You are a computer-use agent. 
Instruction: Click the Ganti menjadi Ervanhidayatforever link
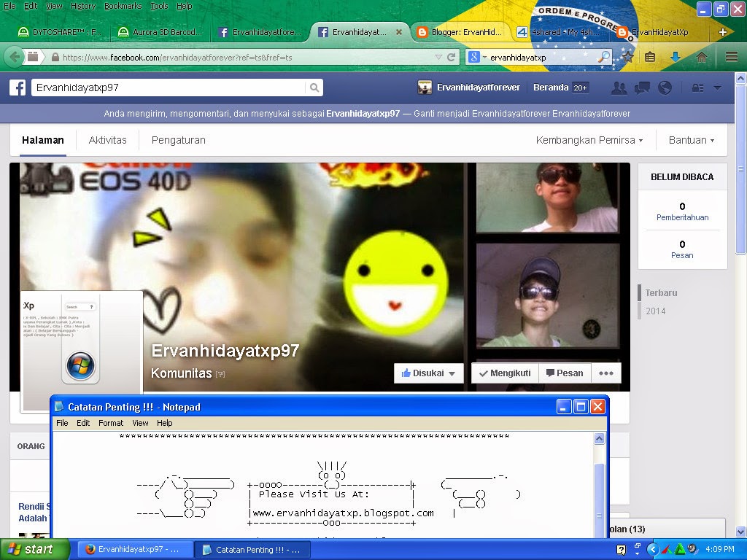(x=522, y=113)
